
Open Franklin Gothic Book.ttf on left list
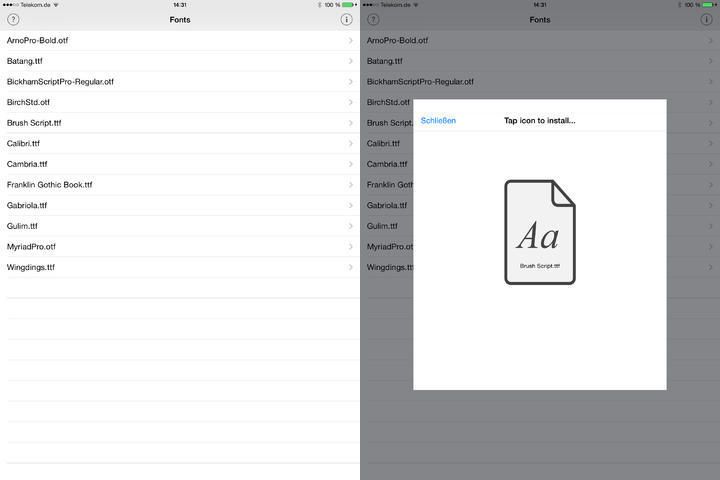tap(49, 185)
